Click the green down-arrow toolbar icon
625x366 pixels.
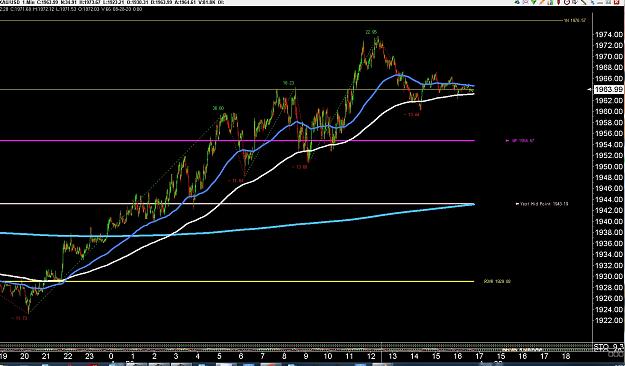pos(533,2)
